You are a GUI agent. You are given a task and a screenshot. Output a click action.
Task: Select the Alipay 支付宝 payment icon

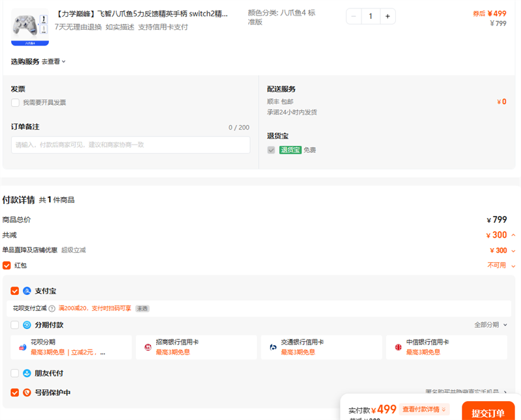[27, 291]
